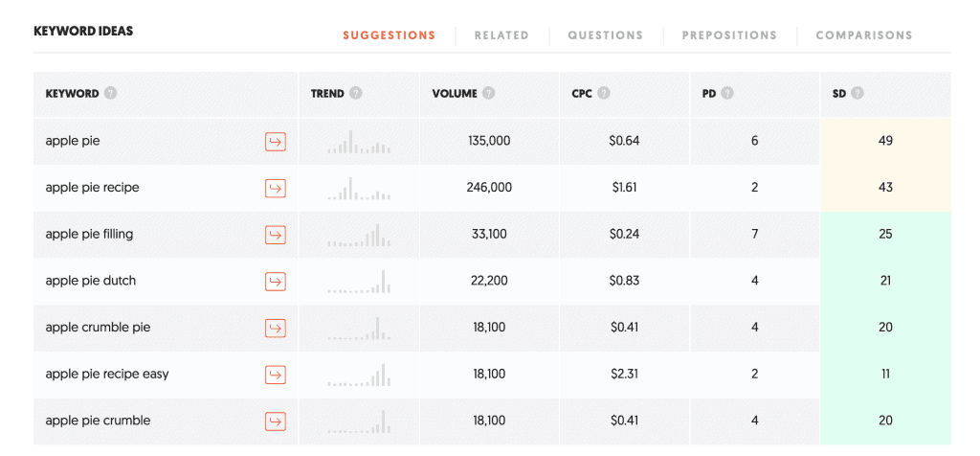Switch to the Related tab
Screen dimensions: 980x456
501,35
